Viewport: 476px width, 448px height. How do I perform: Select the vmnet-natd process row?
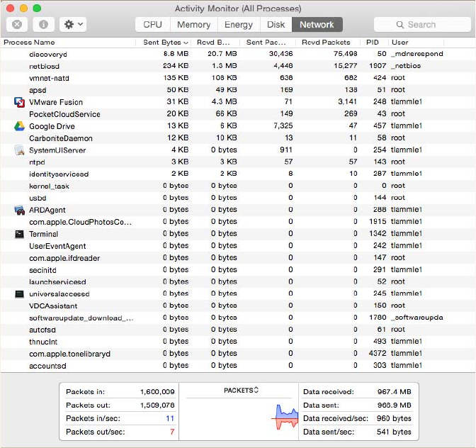238,78
